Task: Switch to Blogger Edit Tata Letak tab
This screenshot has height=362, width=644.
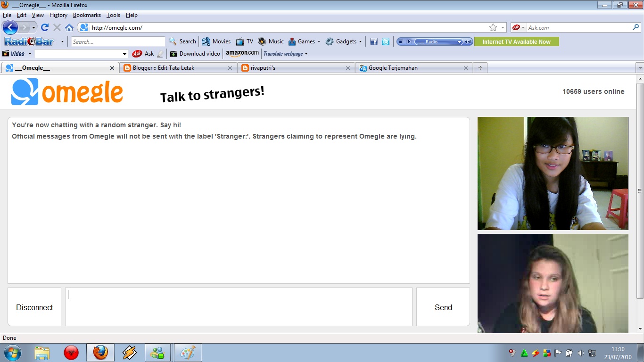Action: [x=178, y=68]
